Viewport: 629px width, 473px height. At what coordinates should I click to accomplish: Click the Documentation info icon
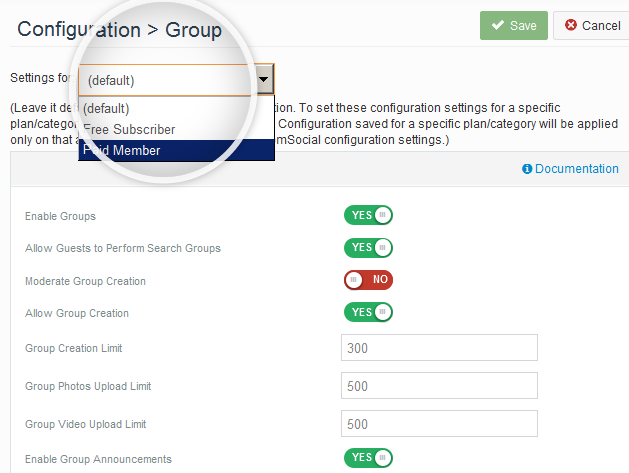[527, 169]
